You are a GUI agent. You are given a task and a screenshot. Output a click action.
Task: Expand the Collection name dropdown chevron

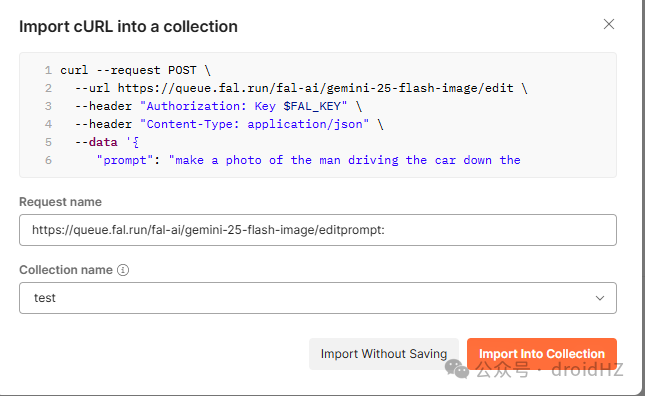[600, 298]
